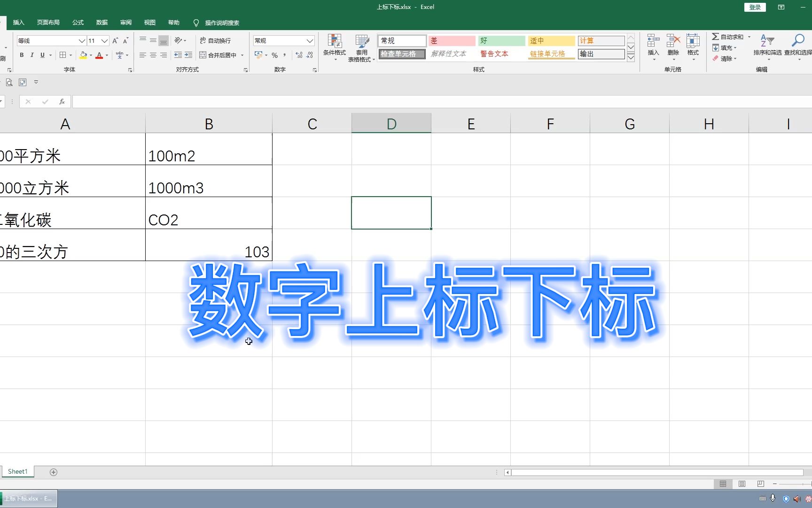Switch to page layout view icon
The image size is (812, 508).
[742, 484]
